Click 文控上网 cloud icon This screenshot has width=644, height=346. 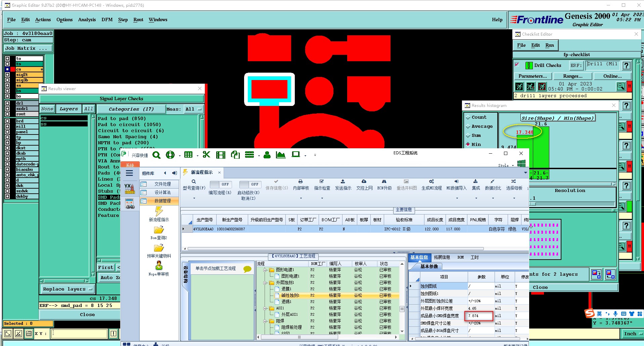tap(364, 182)
